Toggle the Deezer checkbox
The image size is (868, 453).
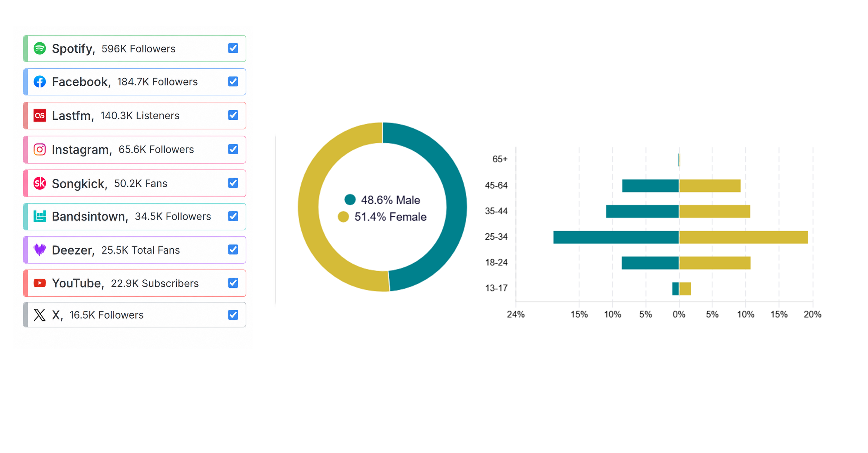pyautogui.click(x=233, y=250)
